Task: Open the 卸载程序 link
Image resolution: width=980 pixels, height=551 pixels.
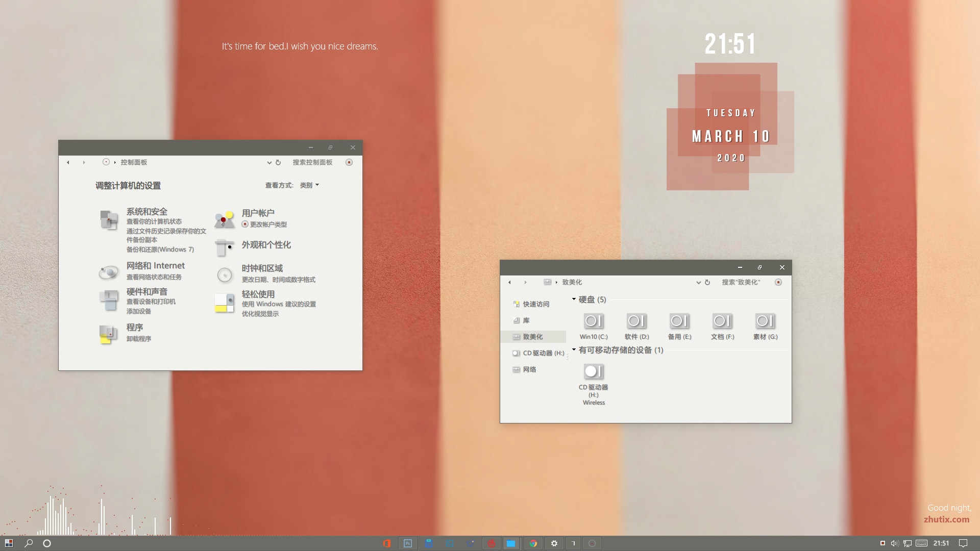Action: (x=139, y=339)
